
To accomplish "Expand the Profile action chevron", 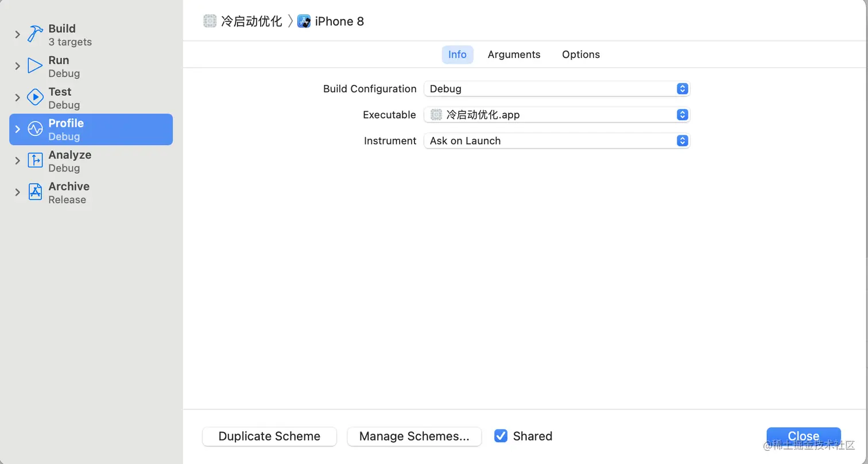I will point(18,129).
